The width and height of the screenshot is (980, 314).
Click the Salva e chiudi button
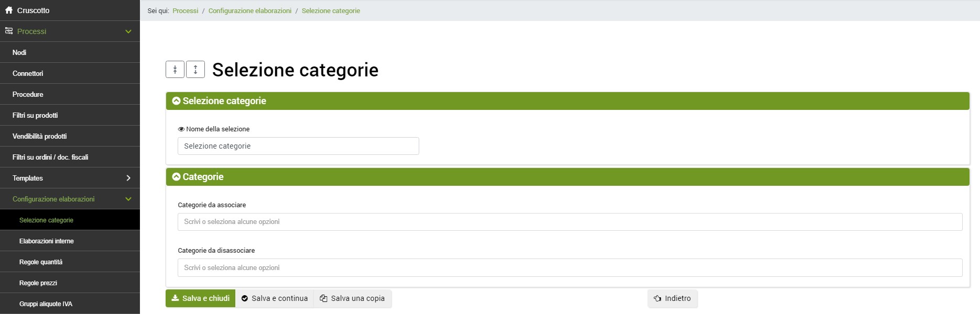(x=201, y=298)
